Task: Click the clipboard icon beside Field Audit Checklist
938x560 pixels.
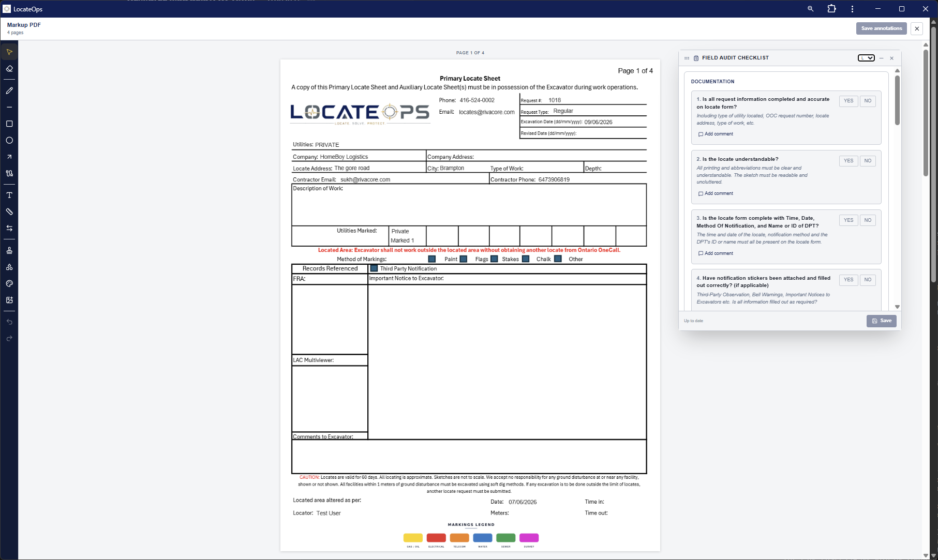Action: (696, 58)
